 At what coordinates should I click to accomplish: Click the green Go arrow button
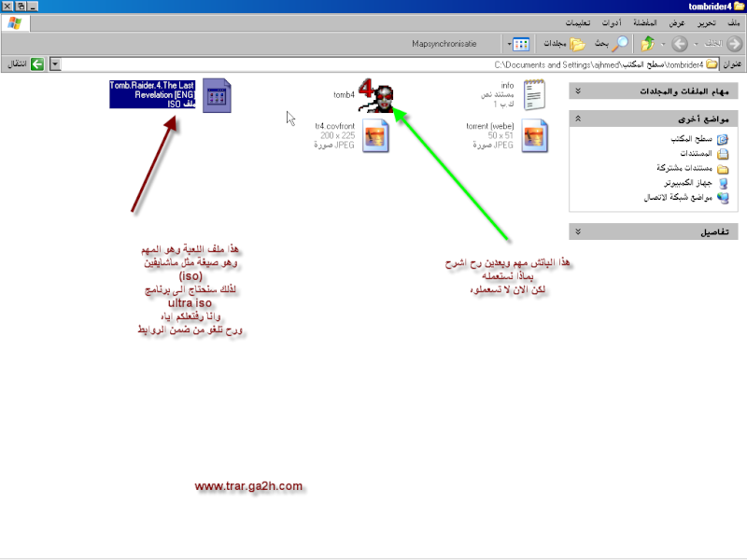[x=37, y=63]
